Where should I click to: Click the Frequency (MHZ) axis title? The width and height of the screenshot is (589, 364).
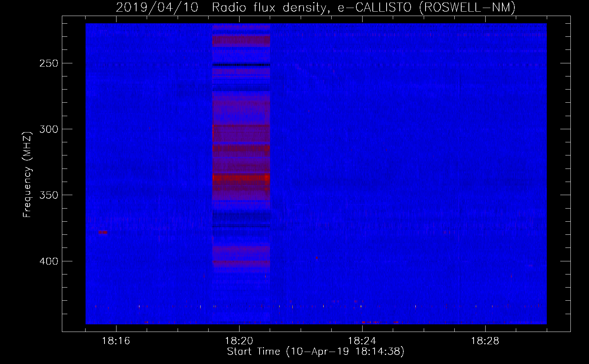click(27, 174)
